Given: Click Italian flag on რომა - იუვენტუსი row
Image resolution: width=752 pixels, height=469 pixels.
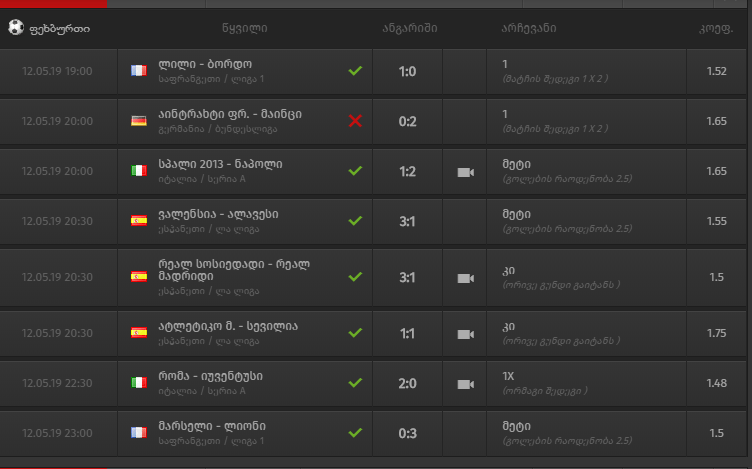Looking at the screenshot, I should tap(138, 383).
